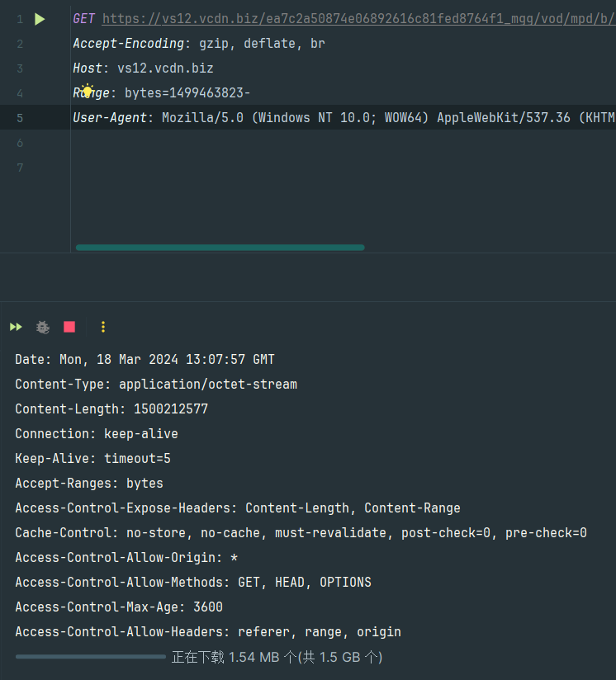
Task: Click the download status text
Action: (277, 657)
